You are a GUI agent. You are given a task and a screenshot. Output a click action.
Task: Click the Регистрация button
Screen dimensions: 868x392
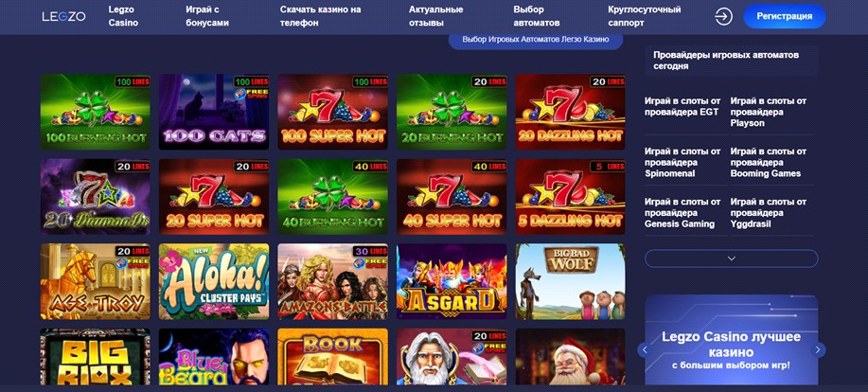(785, 17)
